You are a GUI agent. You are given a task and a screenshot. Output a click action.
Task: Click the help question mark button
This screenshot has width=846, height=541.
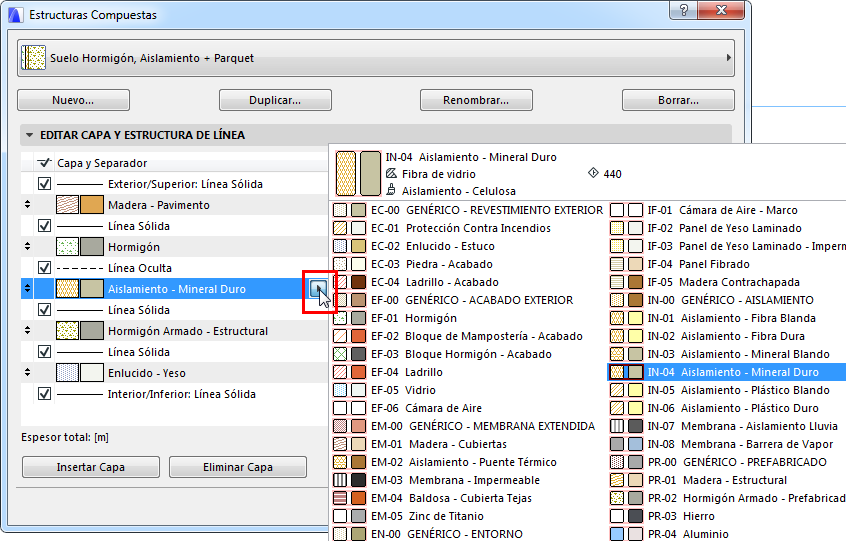(x=684, y=10)
